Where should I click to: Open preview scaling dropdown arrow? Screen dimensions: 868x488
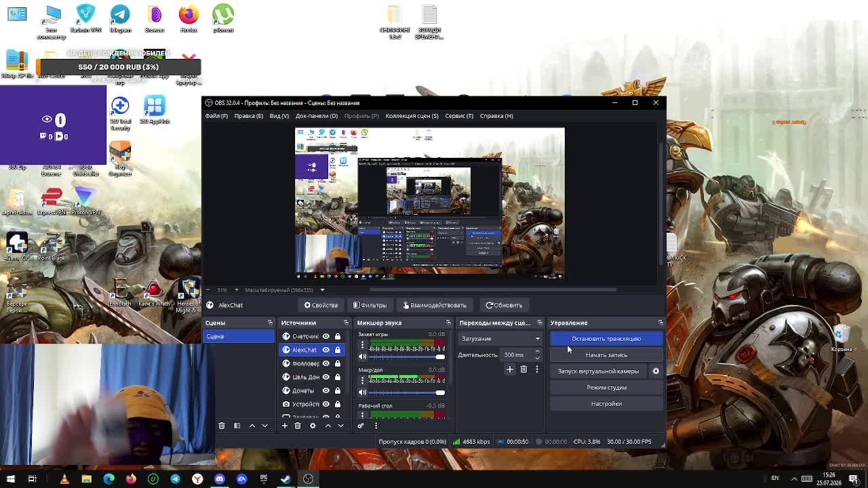click(x=323, y=290)
